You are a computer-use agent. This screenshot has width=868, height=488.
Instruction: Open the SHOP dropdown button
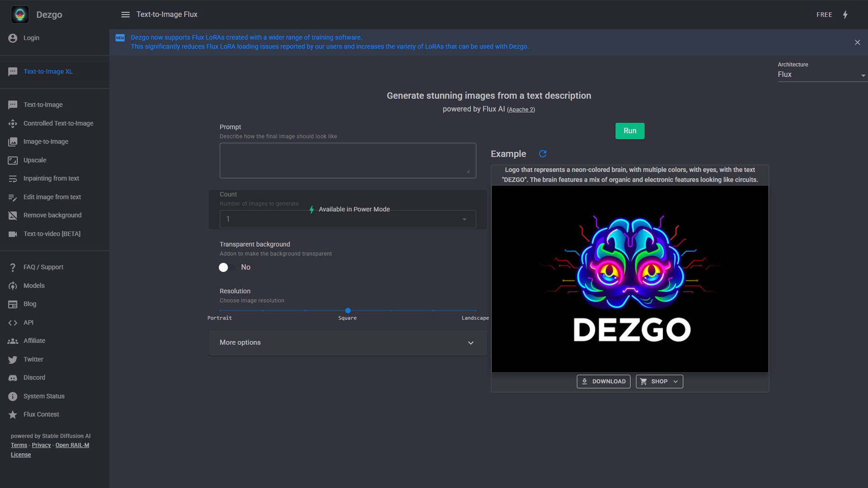(x=660, y=381)
